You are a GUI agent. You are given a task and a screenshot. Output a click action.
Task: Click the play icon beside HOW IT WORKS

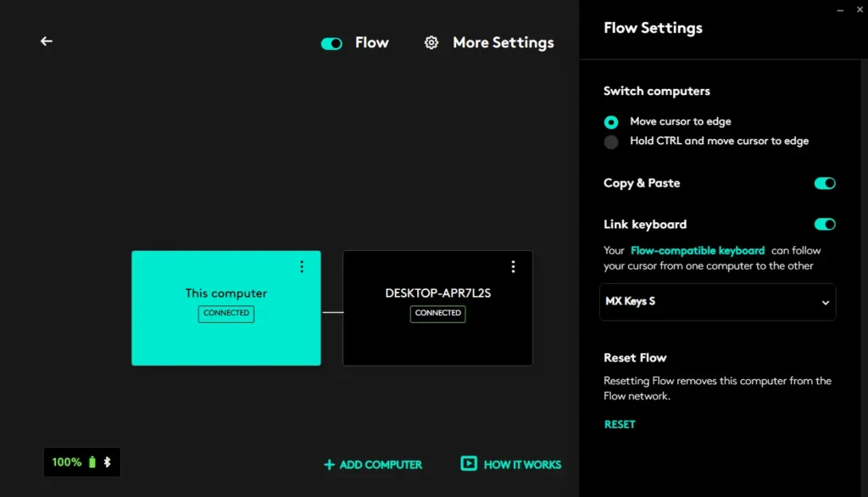click(x=468, y=463)
